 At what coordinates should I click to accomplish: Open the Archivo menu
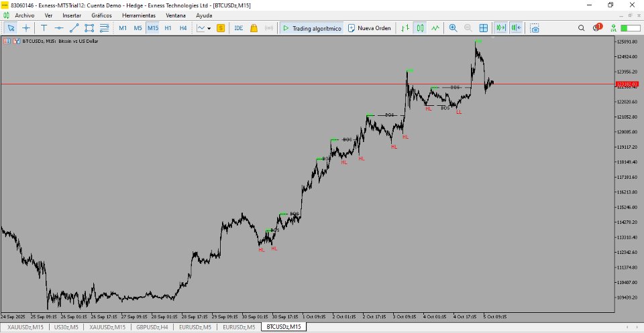(25, 15)
